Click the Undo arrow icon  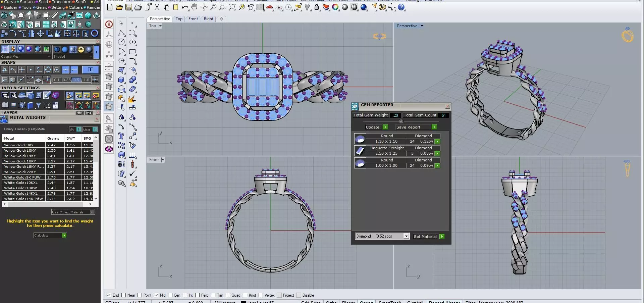[185, 7]
